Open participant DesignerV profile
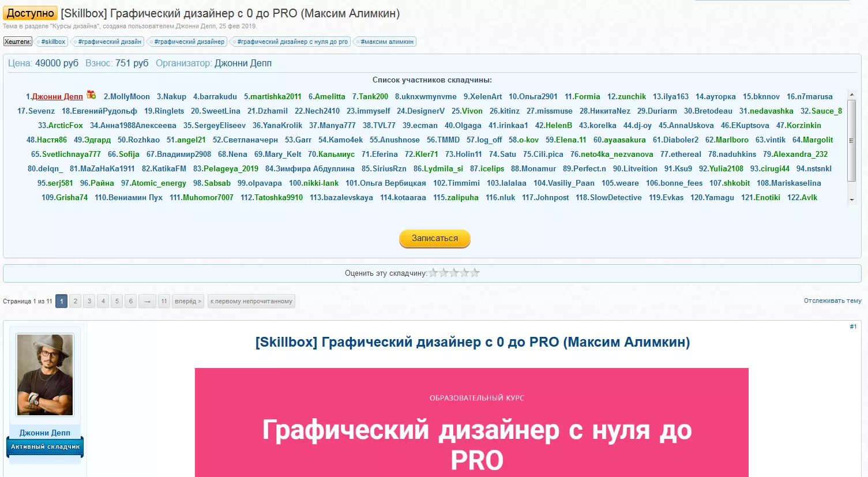The image size is (868, 477). 426,111
